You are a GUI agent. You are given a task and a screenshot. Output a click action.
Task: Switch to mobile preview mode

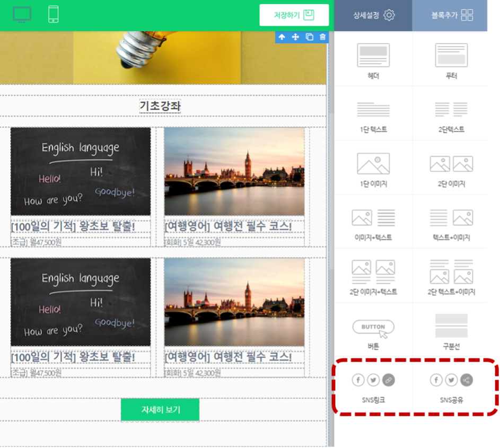pos(53,14)
